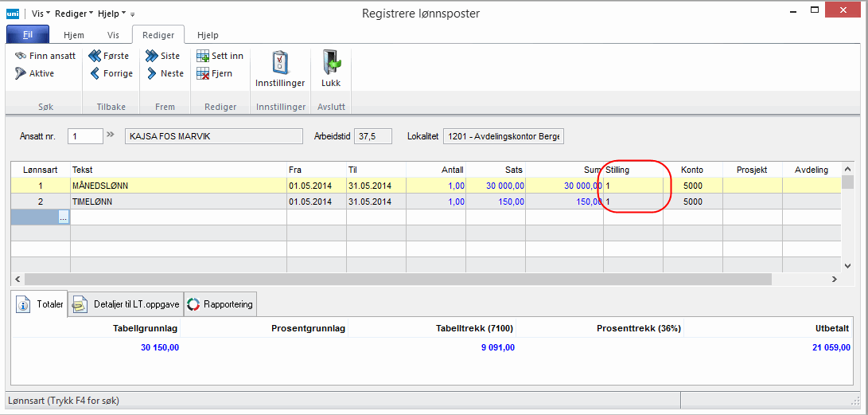Jump to the Forrige record
The width and height of the screenshot is (868, 415).
click(x=95, y=73)
